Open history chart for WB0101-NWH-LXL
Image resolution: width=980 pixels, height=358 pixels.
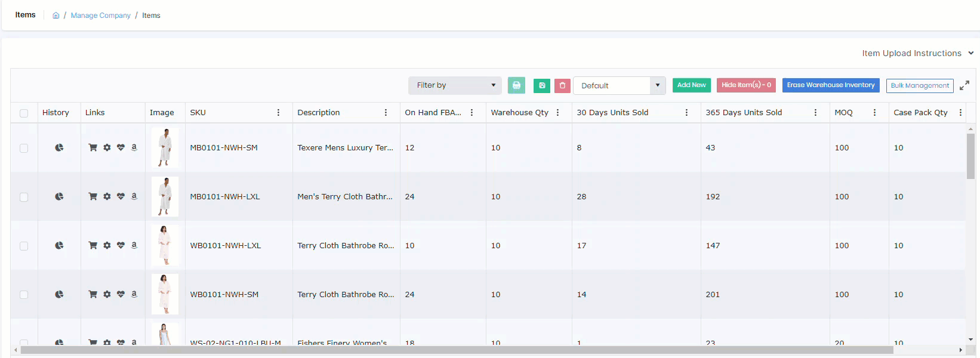(59, 245)
